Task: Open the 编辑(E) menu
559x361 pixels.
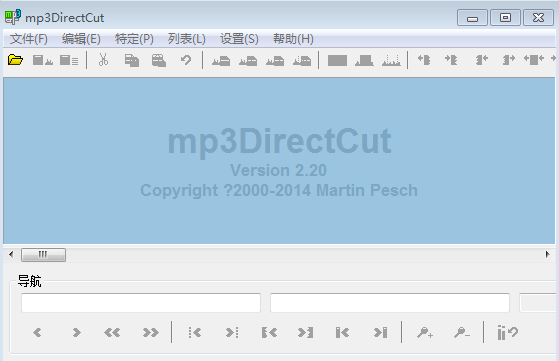Action: tap(81, 39)
